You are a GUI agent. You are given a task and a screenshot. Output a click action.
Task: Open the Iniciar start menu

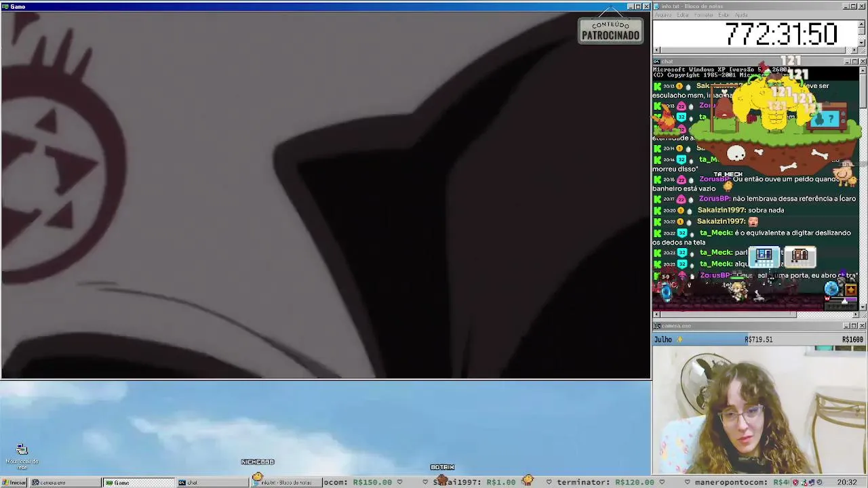point(14,483)
